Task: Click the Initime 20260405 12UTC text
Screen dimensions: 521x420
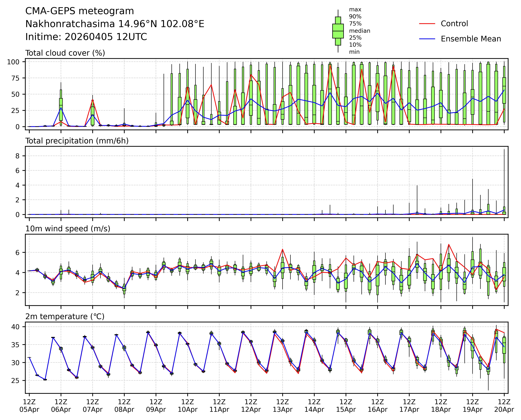Action: tap(86, 37)
